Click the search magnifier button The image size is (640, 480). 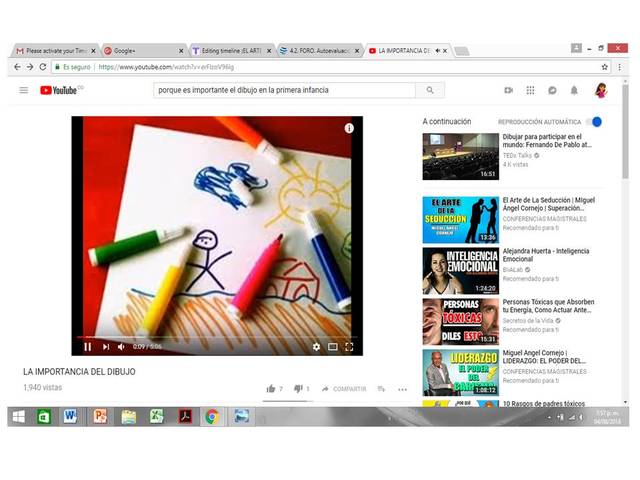coord(430,90)
